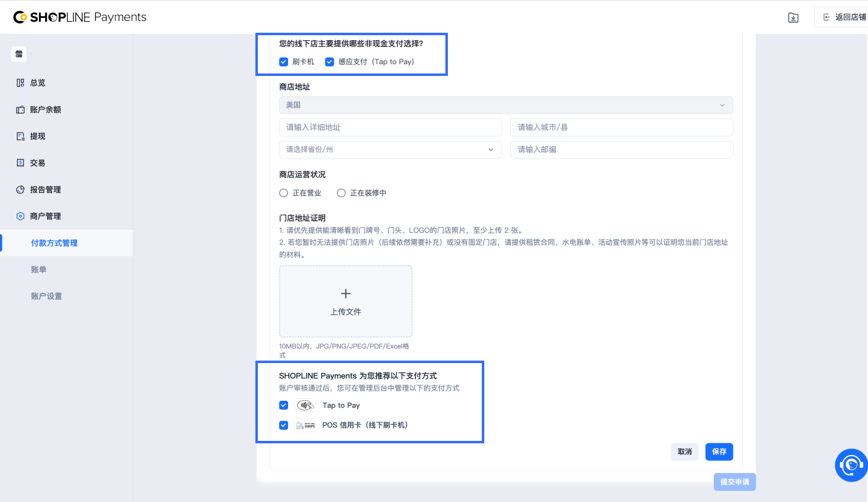Click the report management (报告管理) icon
This screenshot has width=868, height=502.
tap(20, 190)
